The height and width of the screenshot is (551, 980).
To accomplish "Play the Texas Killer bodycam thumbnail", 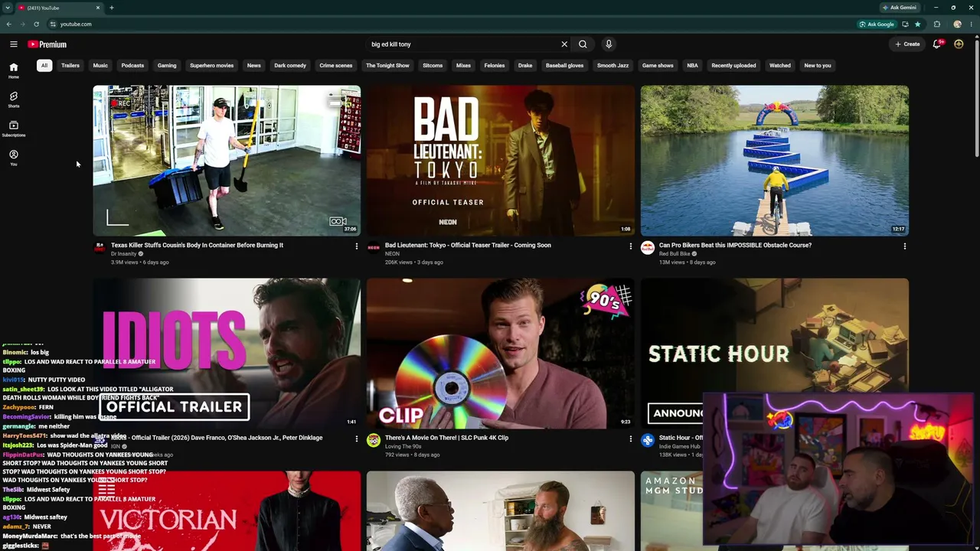I will click(x=227, y=161).
